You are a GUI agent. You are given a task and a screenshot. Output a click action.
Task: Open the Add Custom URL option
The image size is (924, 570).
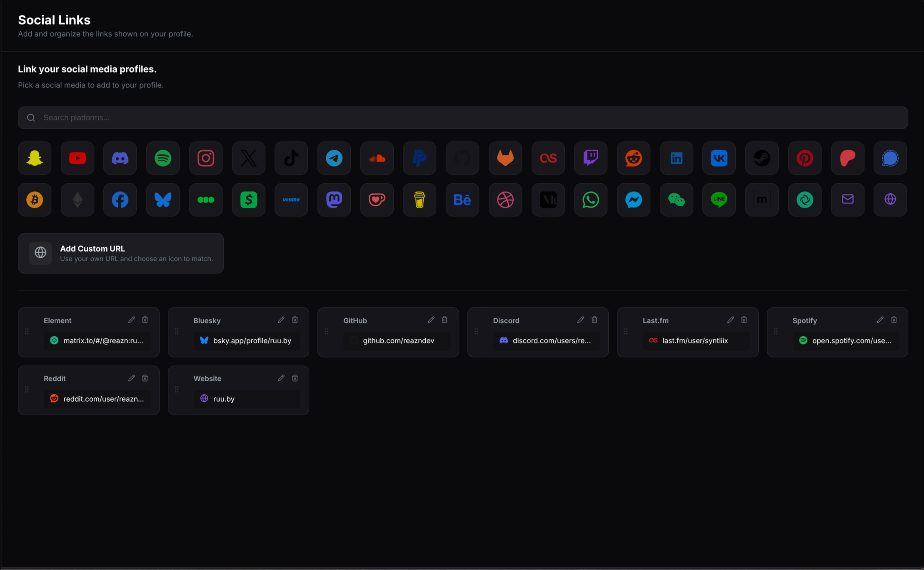click(x=121, y=253)
